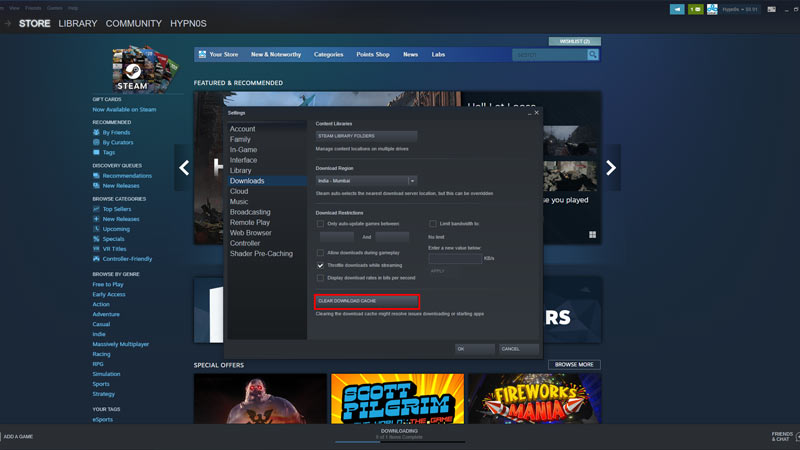Click the Windows platform icon on featured game

592,235
